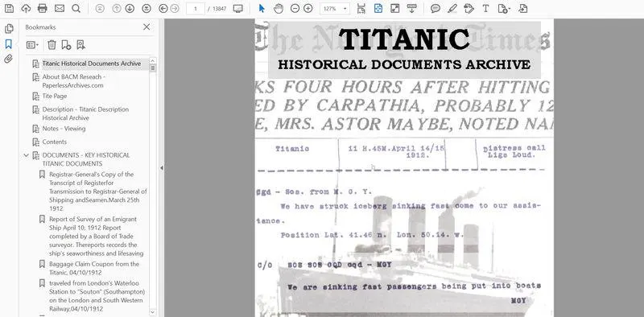Select the highlighter pen tool
This screenshot has height=317, width=644.
point(452,8)
